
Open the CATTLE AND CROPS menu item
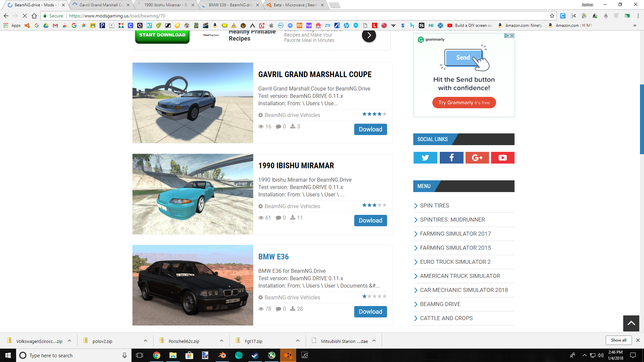pyautogui.click(x=446, y=318)
